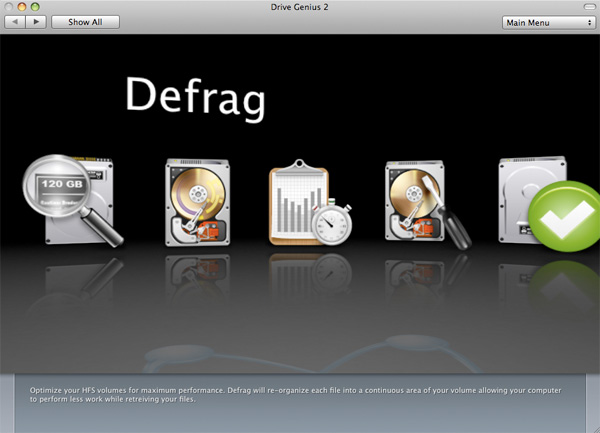Go forward with the right arrow button
Image resolution: width=600 pixels, height=433 pixels.
click(x=36, y=22)
